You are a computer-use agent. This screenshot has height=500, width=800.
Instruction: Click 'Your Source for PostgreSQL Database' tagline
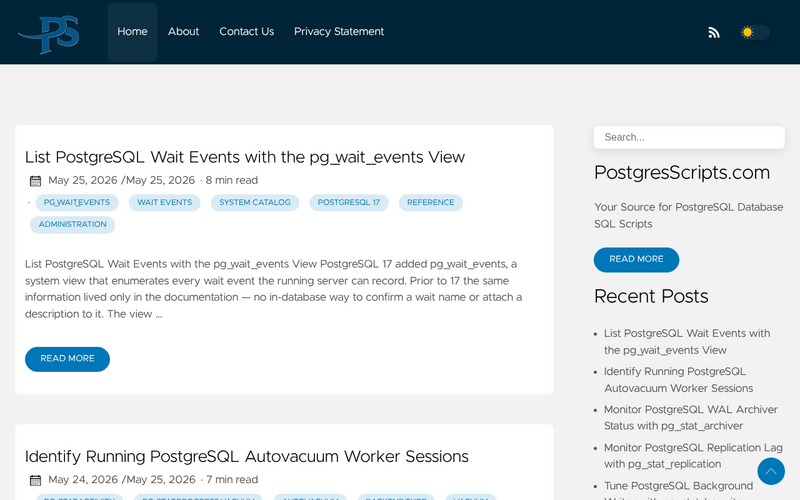688,215
